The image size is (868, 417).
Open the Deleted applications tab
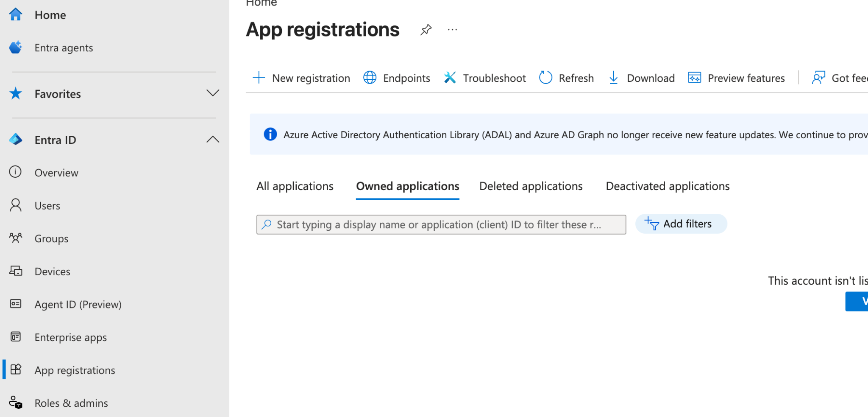click(x=531, y=186)
